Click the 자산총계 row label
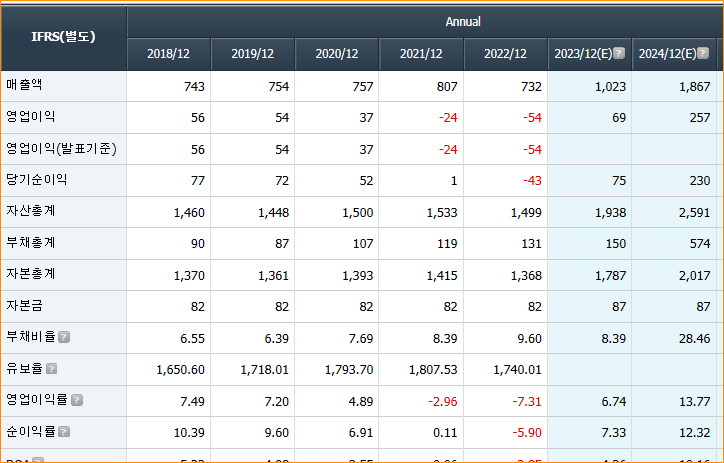This screenshot has width=724, height=463. click(x=30, y=211)
